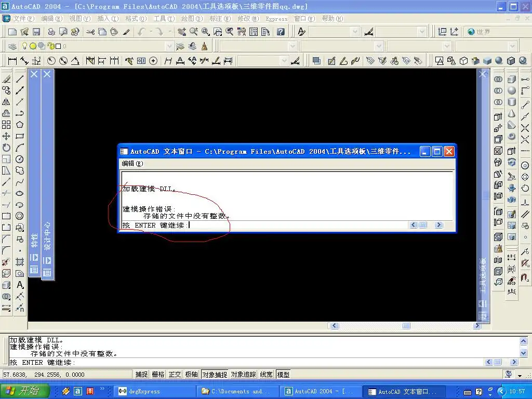The image size is (532, 399).
Task: Toggle 极轴 polar tracking in status bar
Action: 191,374
